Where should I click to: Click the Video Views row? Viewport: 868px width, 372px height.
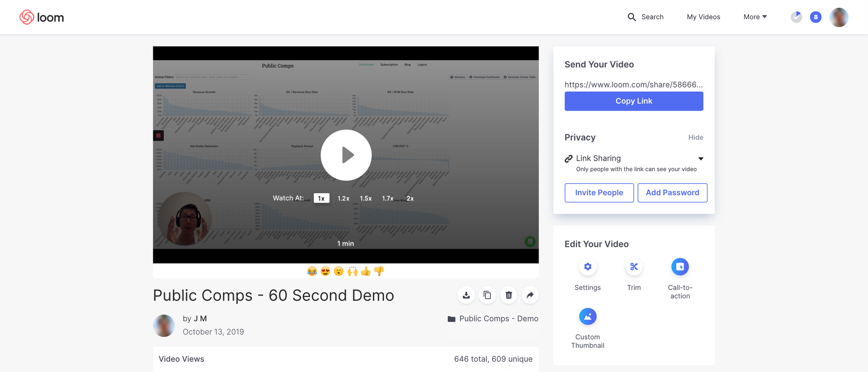click(346, 359)
